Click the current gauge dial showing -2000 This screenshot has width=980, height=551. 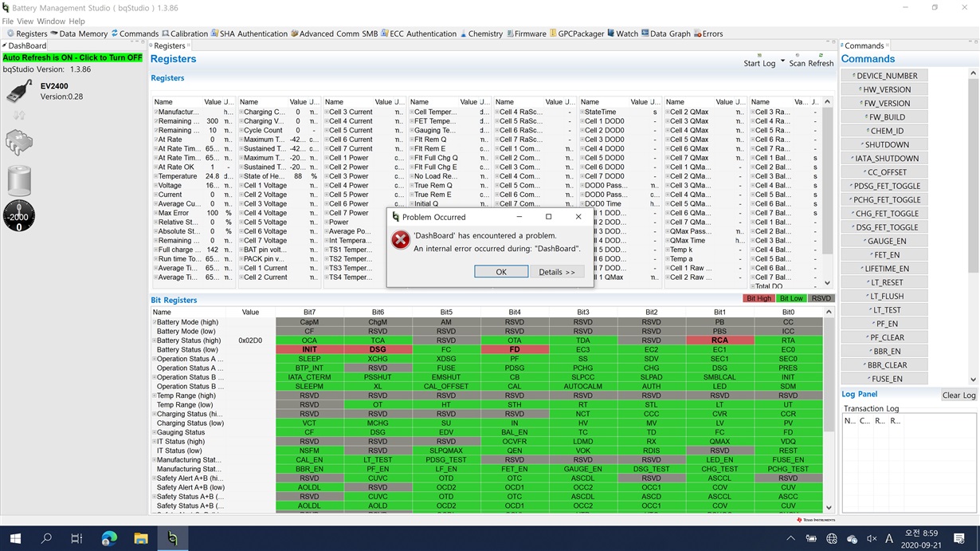click(x=18, y=216)
